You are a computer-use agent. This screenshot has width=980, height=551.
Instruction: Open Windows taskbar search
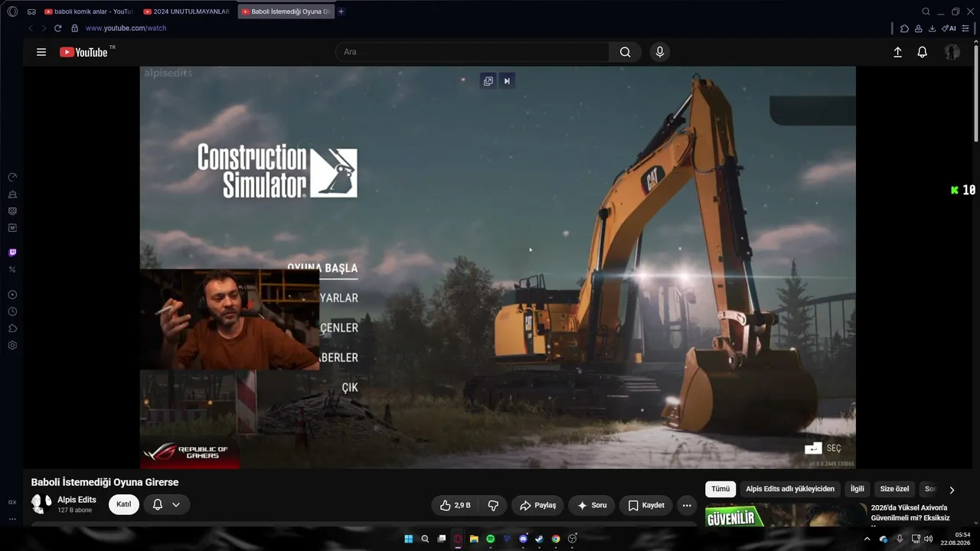(425, 539)
